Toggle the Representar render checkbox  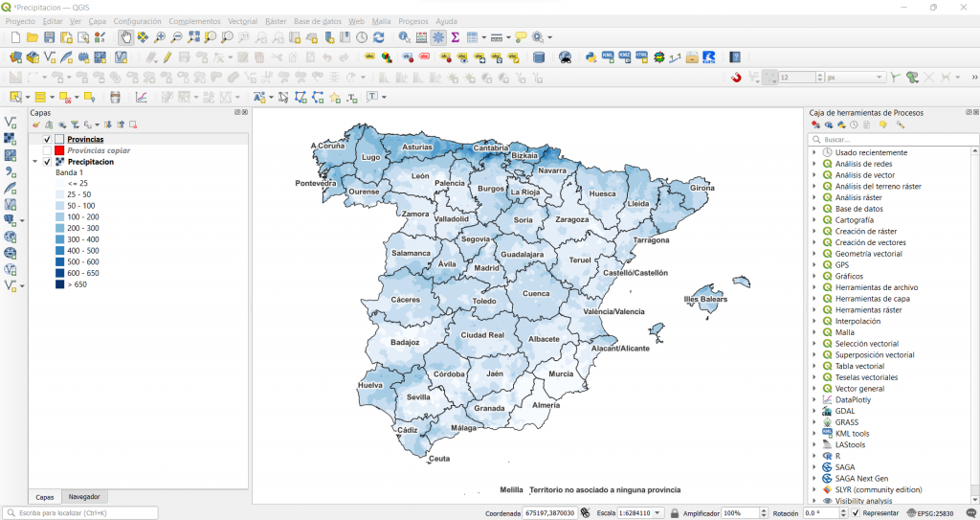[855, 513]
